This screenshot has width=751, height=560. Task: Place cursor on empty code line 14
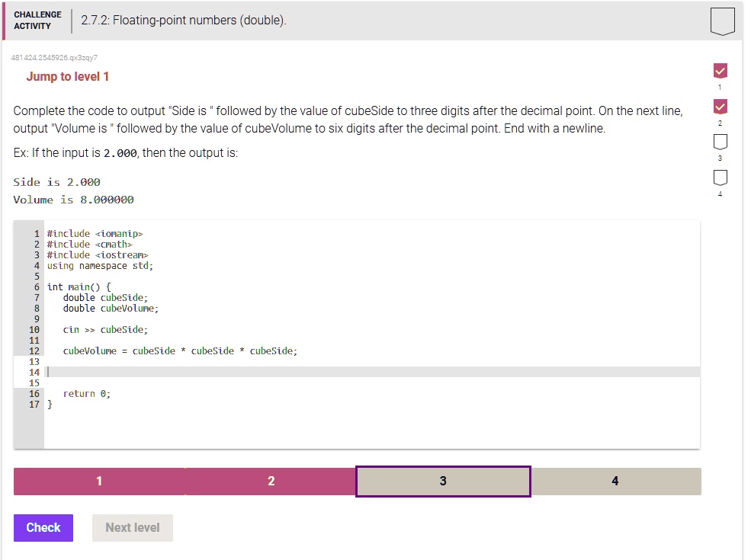[x=371, y=372]
